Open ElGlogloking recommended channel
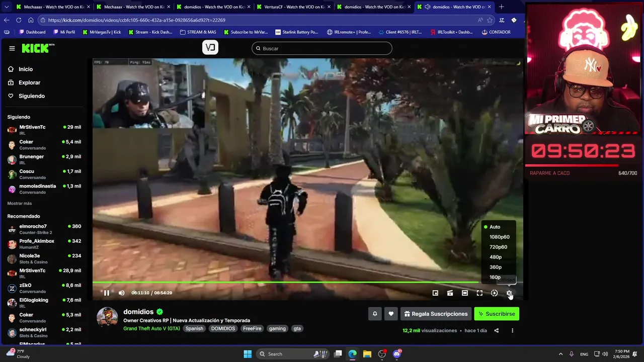 (44, 303)
